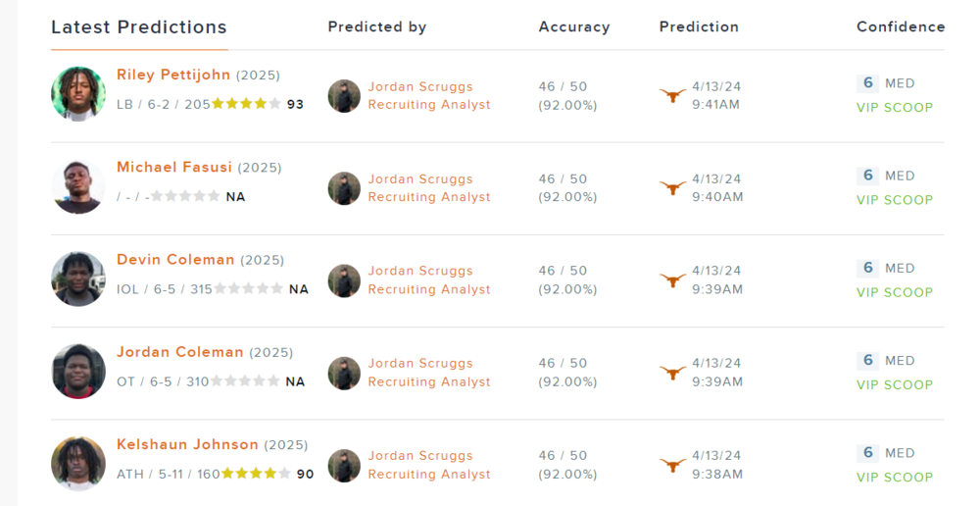Open Kelshaun Johnson's player profile link
Image resolution: width=980 pixels, height=506 pixels.
pyautogui.click(x=187, y=444)
